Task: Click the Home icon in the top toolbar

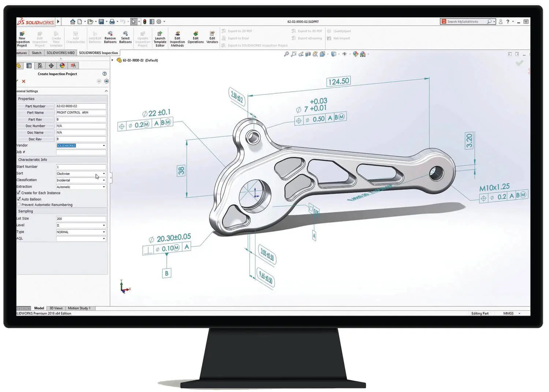Action: tap(73, 22)
